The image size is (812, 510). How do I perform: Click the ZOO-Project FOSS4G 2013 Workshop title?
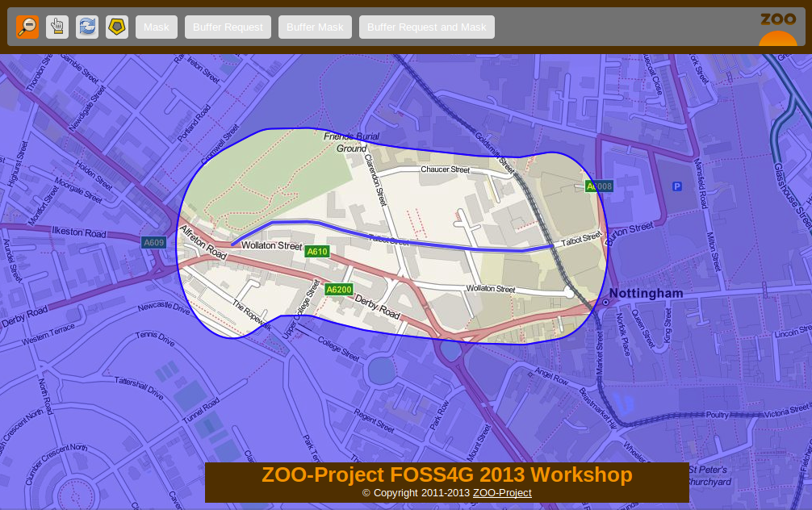(x=446, y=474)
